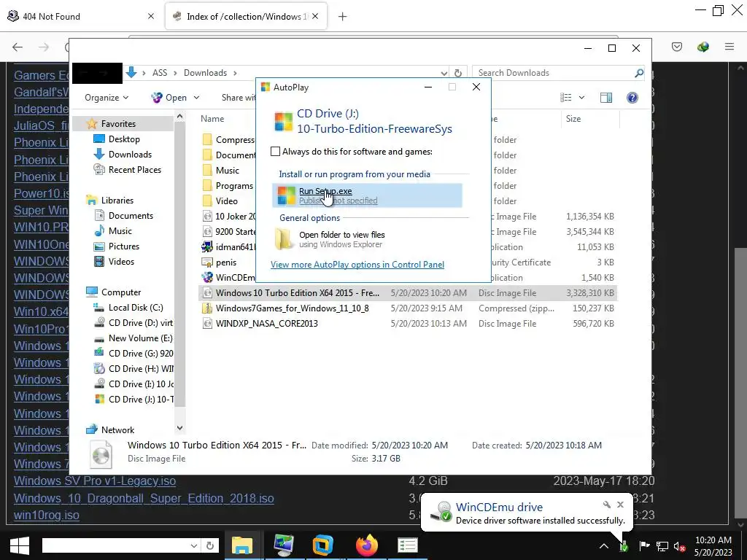The height and width of the screenshot is (560, 747).
Task: Select Network in sidebar
Action: pyautogui.click(x=117, y=430)
